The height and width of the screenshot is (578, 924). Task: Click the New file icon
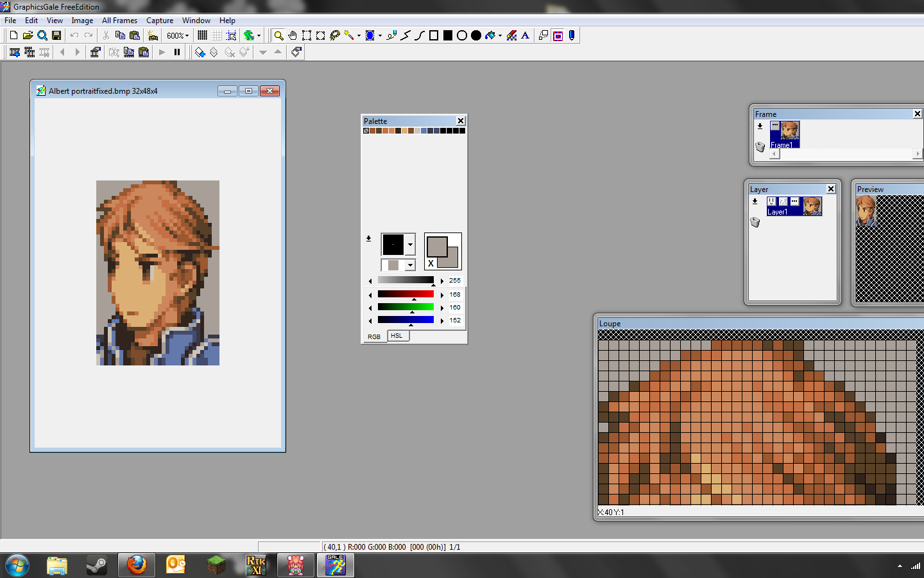click(13, 35)
